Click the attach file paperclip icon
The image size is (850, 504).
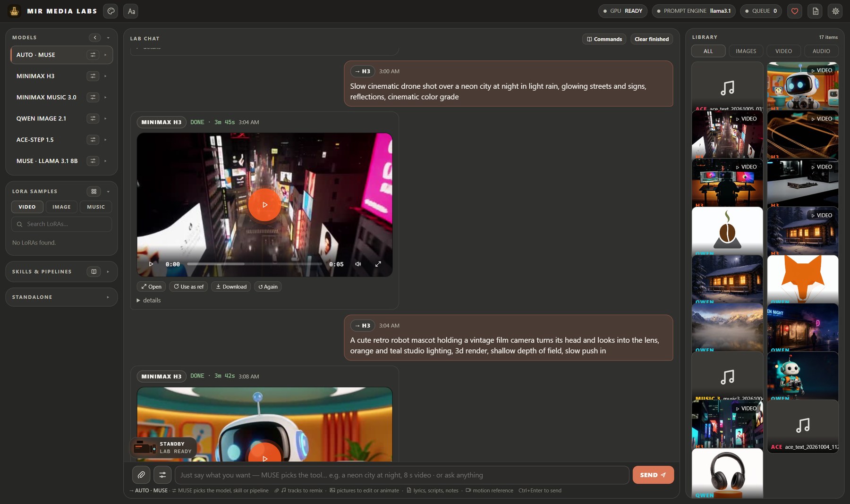[141, 475]
